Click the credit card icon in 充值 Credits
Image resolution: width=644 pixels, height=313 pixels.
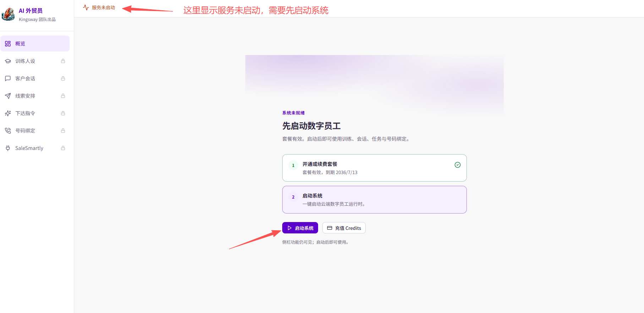(329, 228)
